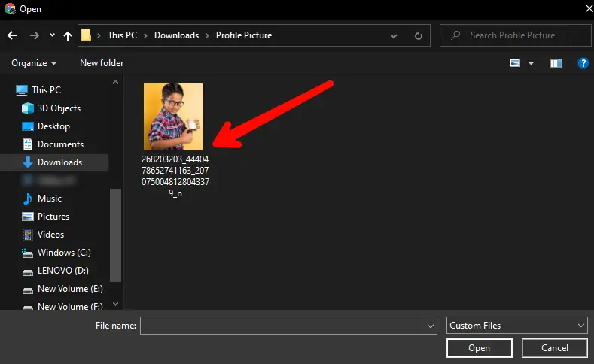Refresh the Profile Picture folder
The height and width of the screenshot is (364, 594).
coord(419,35)
